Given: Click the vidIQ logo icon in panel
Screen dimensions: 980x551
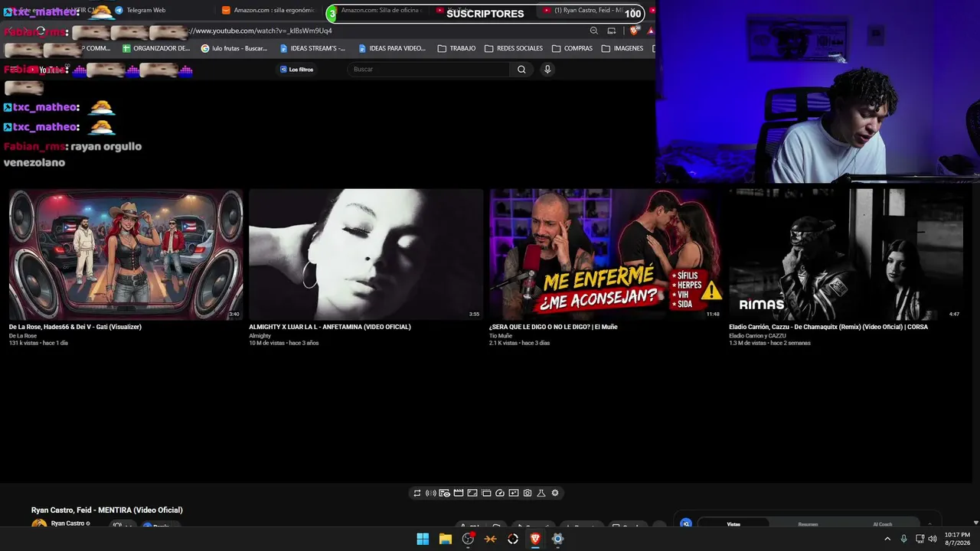Looking at the screenshot, I should point(686,523).
